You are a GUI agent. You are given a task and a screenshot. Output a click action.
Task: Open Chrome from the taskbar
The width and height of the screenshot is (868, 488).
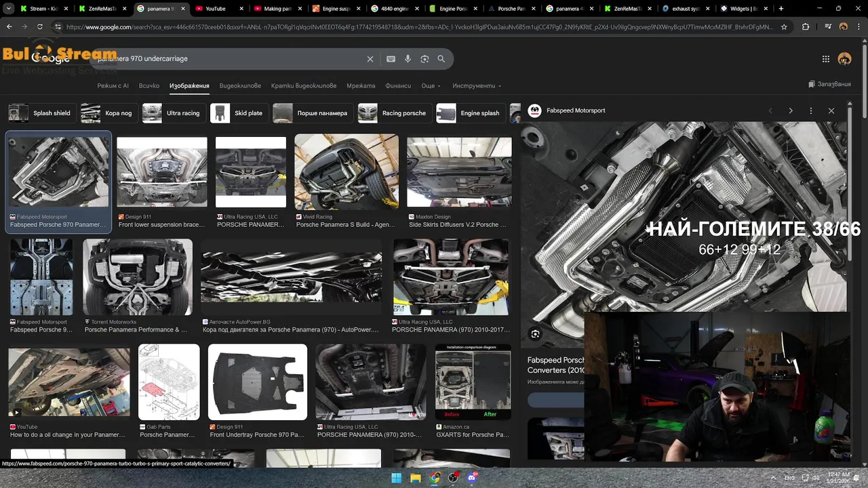tap(435, 478)
